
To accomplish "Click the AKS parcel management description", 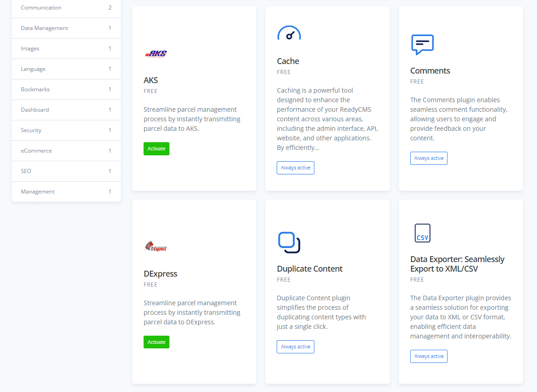I will 192,119.
